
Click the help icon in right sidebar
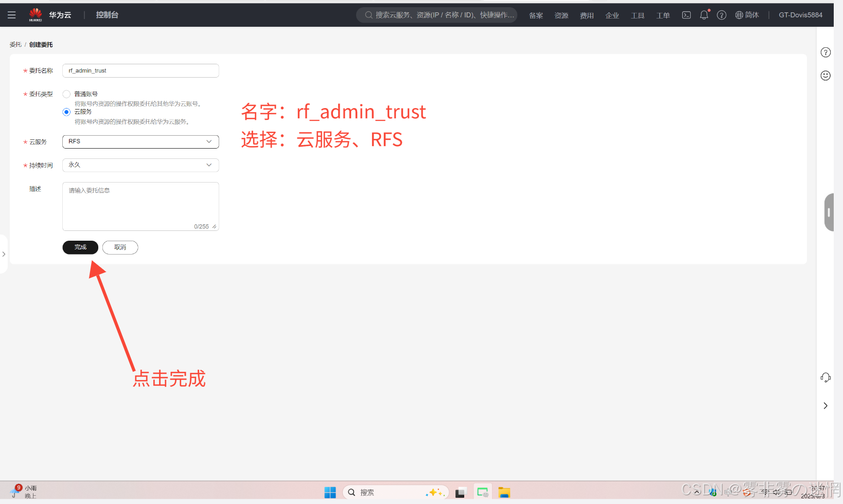[826, 52]
